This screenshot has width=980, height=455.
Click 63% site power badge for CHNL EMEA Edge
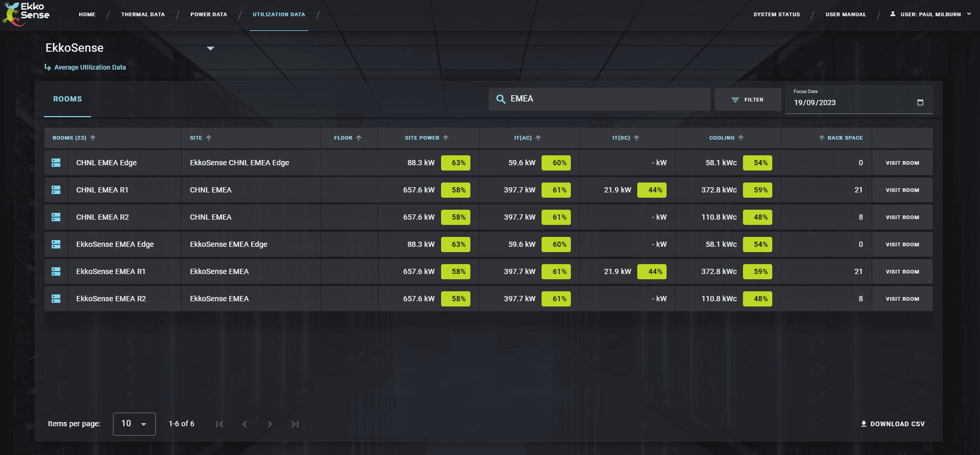point(455,163)
